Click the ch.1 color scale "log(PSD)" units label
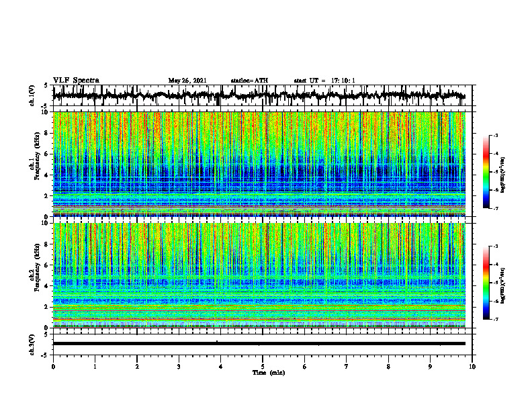532x411 pixels. 503,175
